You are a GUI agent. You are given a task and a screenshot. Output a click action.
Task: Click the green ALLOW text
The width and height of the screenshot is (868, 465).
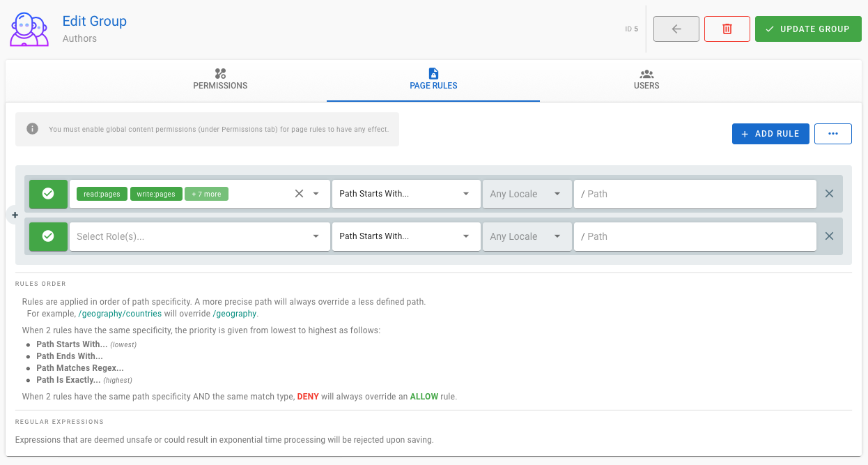(424, 397)
